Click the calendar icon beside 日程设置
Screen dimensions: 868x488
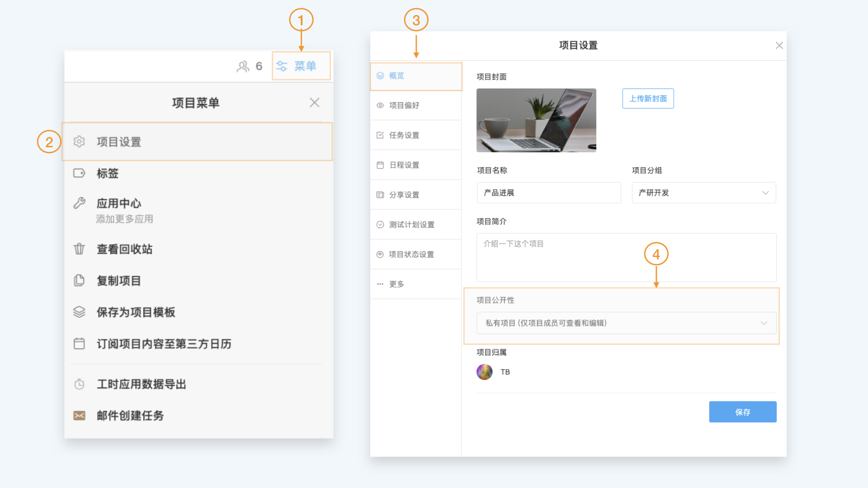380,165
